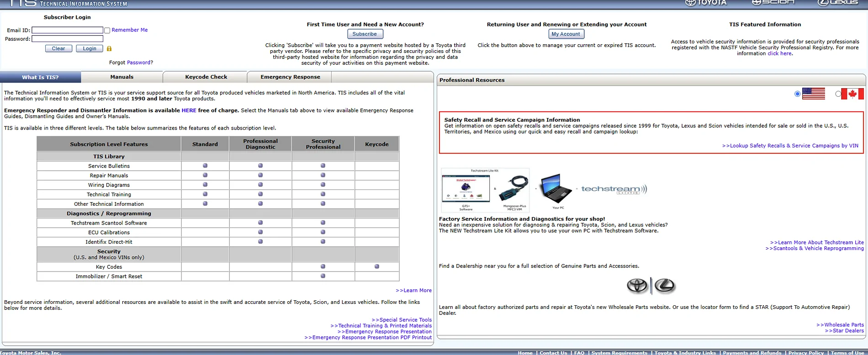The image size is (868, 355).
Task: Click the Techstream Scantool Software row label
Action: coord(109,223)
